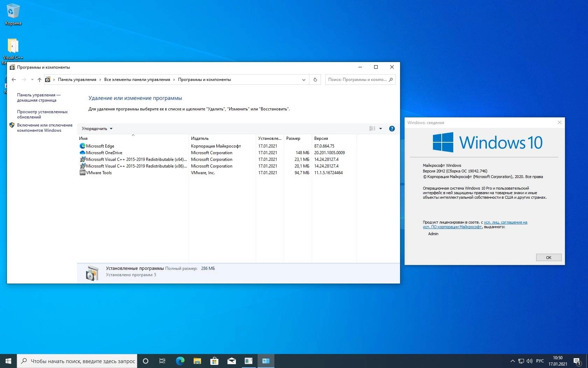Viewport: 588px width, 368px height.
Task: Click the taskbar search box
Action: point(77,361)
